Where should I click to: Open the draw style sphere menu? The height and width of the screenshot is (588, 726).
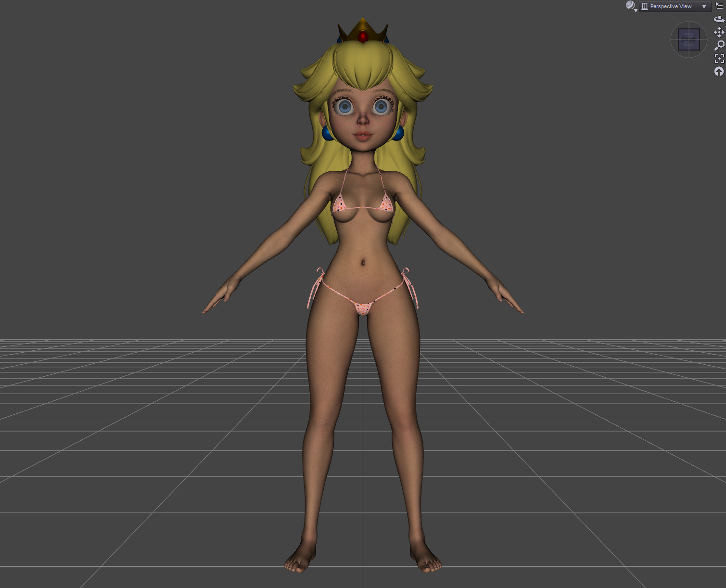pos(631,6)
